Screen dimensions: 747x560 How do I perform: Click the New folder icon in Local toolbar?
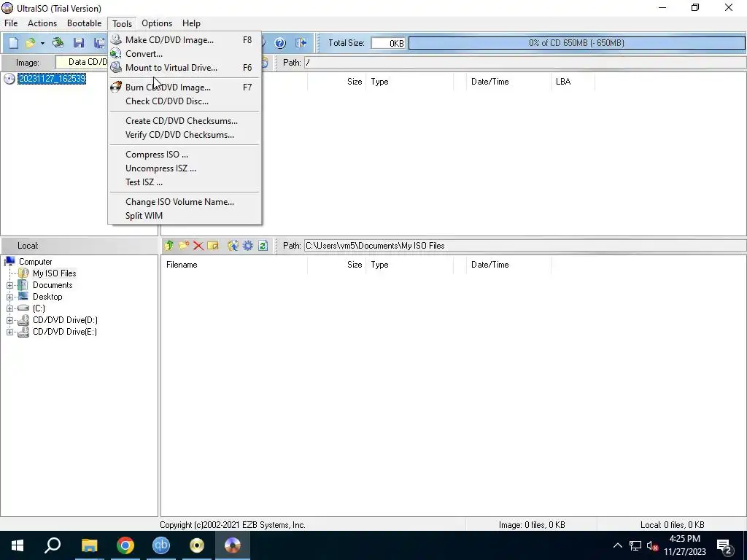click(x=183, y=246)
